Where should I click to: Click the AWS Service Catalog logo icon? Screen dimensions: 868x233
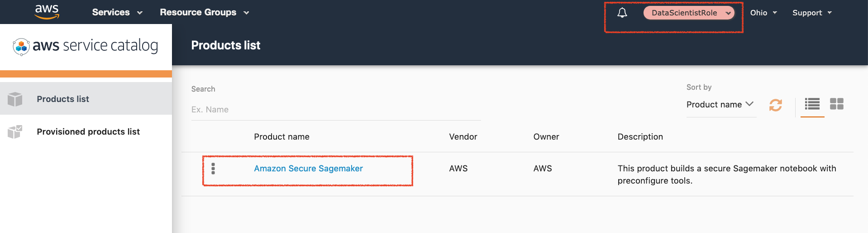coord(21,46)
